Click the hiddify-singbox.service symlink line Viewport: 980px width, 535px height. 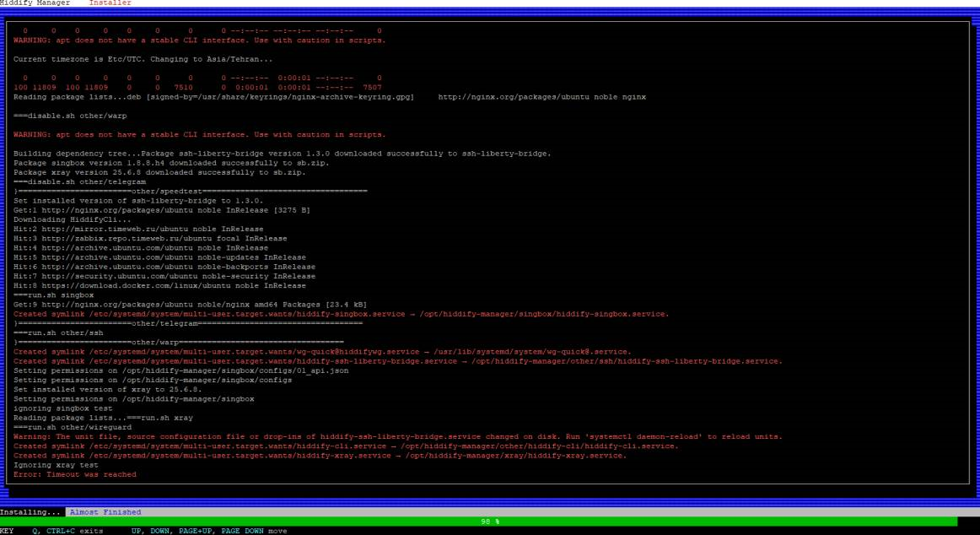342,314
